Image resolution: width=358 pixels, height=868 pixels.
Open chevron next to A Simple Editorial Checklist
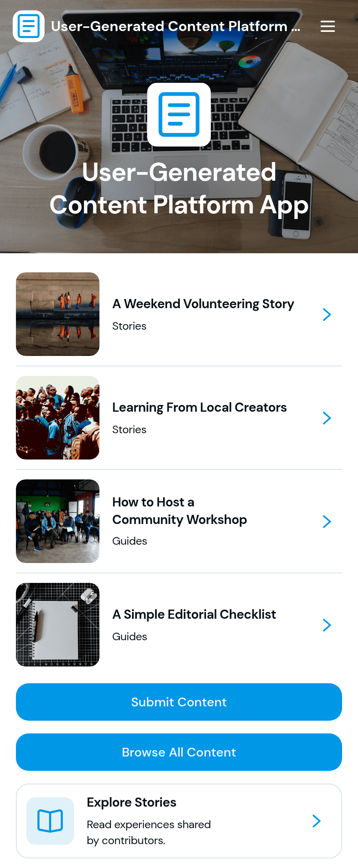point(327,625)
